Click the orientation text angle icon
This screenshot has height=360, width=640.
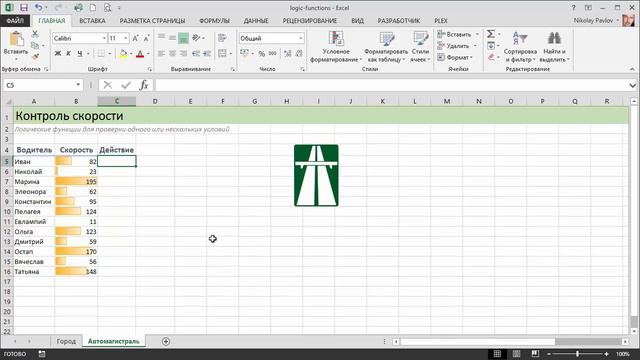[196, 38]
